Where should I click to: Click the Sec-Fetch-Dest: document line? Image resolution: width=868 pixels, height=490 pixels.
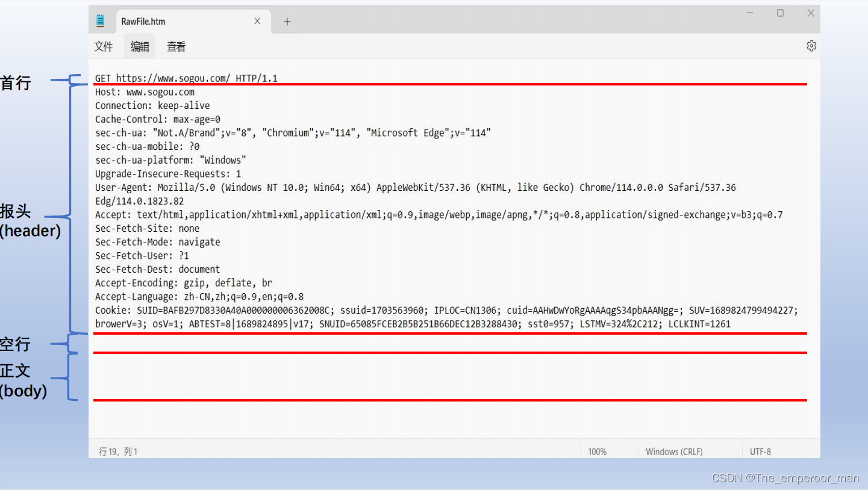click(x=157, y=269)
